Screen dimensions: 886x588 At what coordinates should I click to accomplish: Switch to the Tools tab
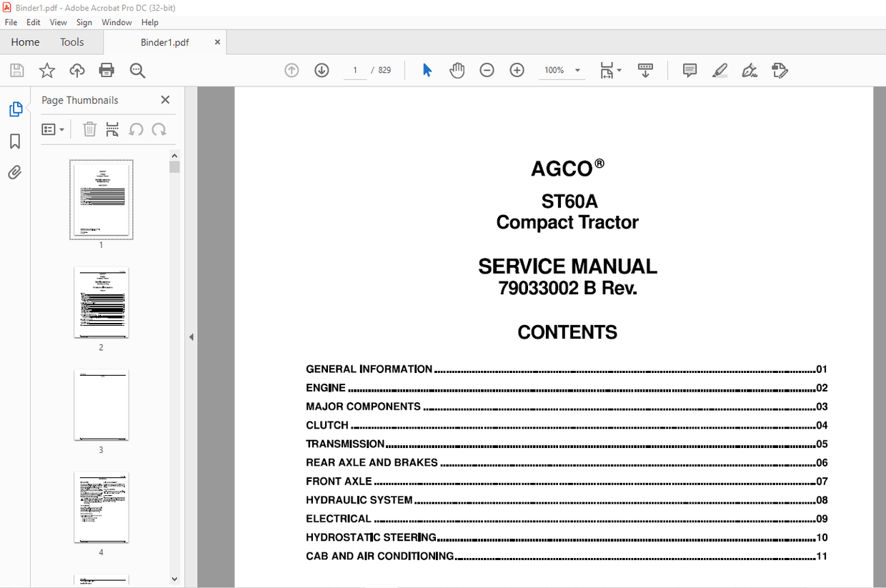coord(71,42)
